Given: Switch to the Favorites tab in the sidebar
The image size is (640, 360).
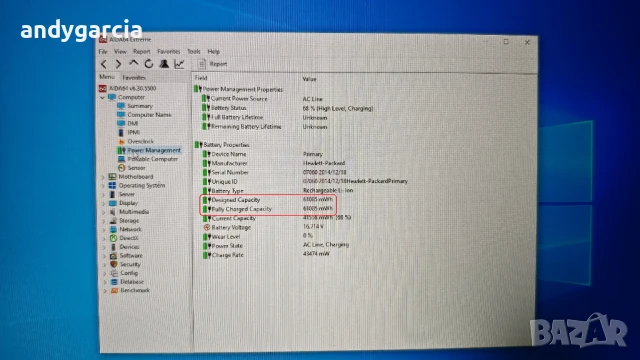Looking at the screenshot, I should pos(134,77).
